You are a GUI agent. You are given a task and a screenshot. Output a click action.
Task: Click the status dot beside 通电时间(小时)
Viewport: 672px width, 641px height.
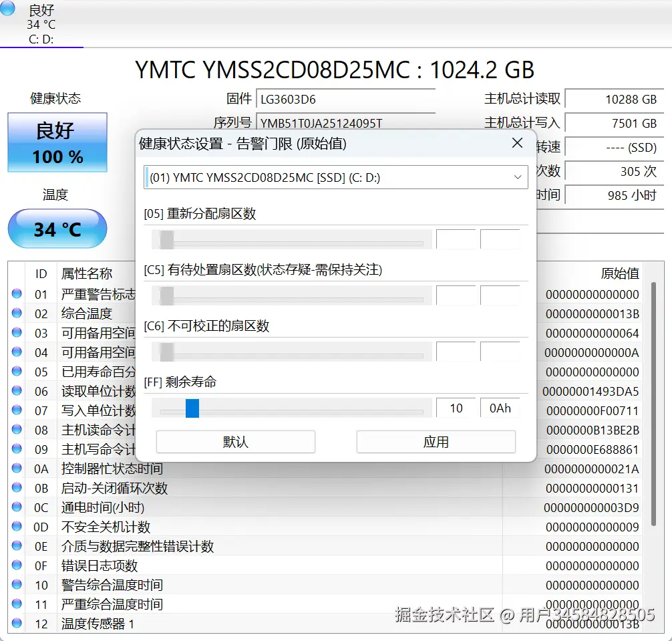click(17, 507)
